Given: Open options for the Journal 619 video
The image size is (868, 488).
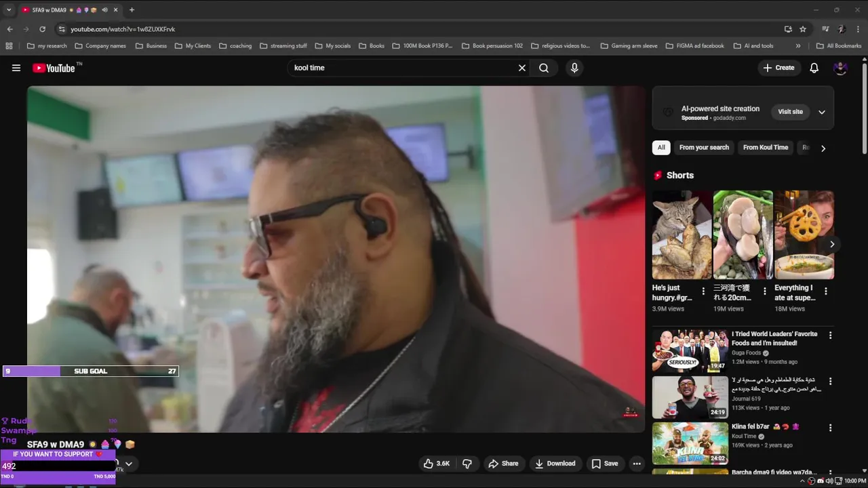Looking at the screenshot, I should [x=830, y=382].
